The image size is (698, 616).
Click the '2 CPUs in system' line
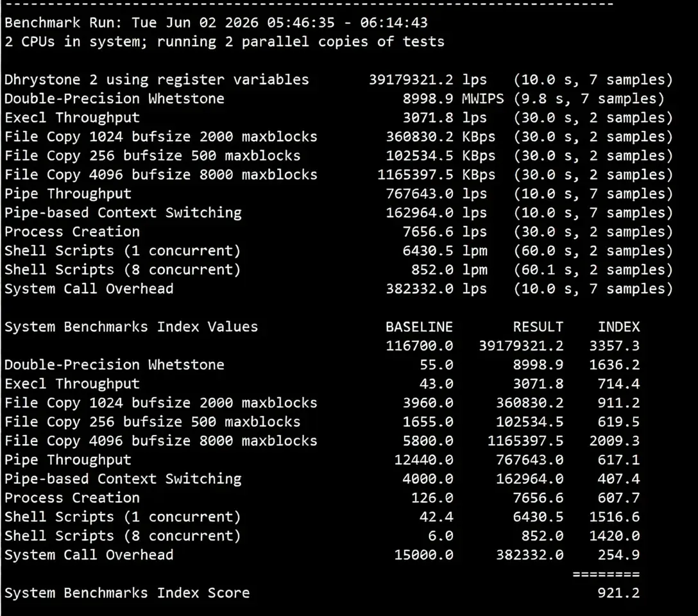tap(225, 42)
